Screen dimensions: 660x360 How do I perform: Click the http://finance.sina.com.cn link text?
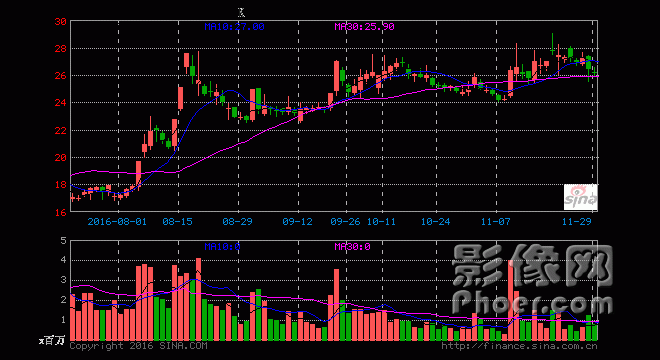(x=519, y=346)
